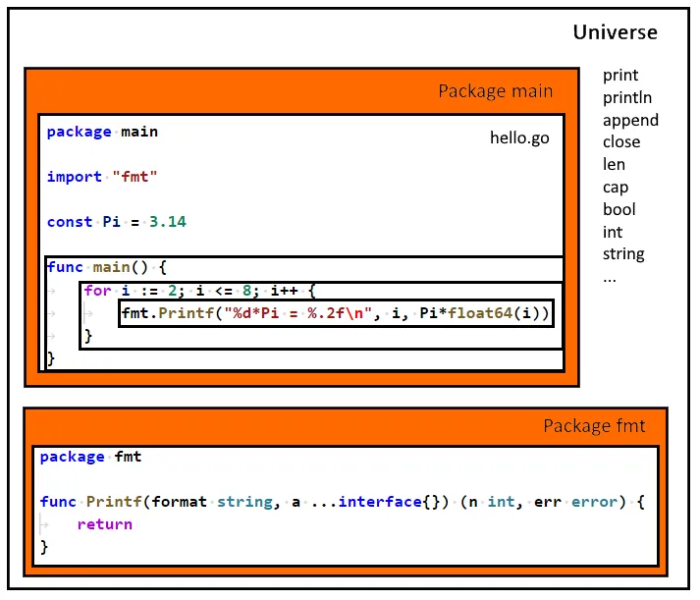Click the func main() declaration line
Screen dimensions: 700x600
coord(108,267)
